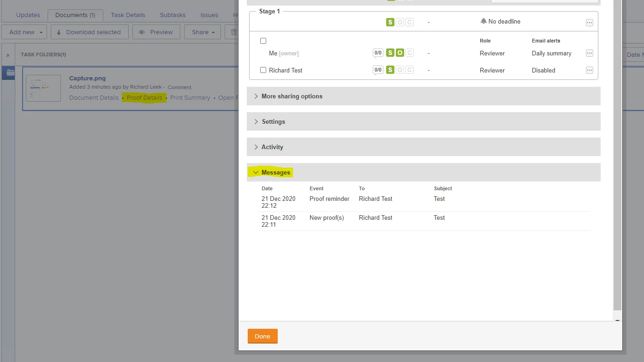Expand More sharing options section
644x362 pixels.
423,96
